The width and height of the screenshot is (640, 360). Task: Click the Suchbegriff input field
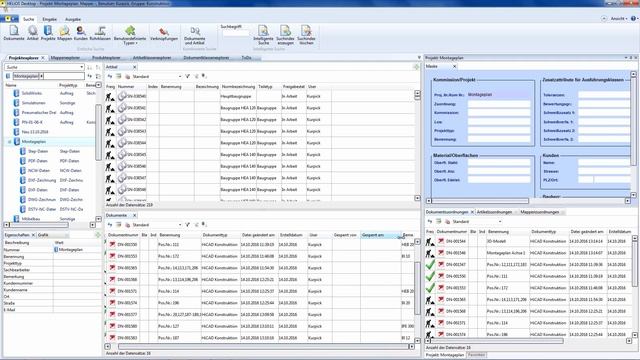tap(235, 33)
